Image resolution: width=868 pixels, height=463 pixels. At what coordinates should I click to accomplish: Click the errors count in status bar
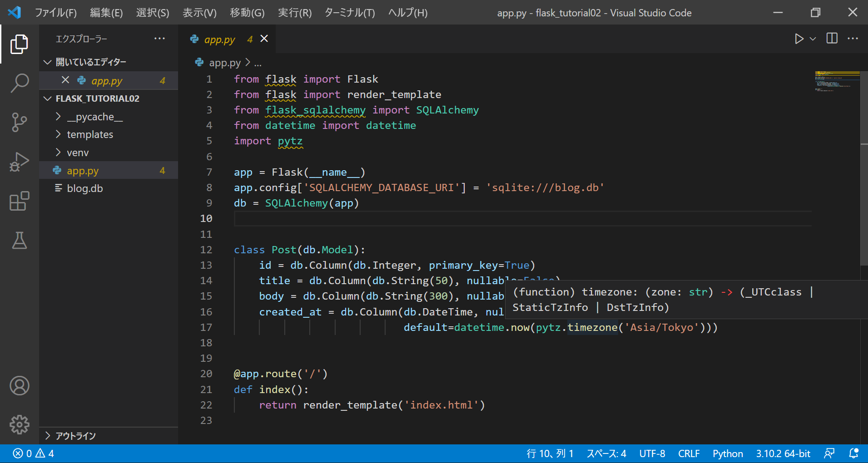[x=23, y=453]
